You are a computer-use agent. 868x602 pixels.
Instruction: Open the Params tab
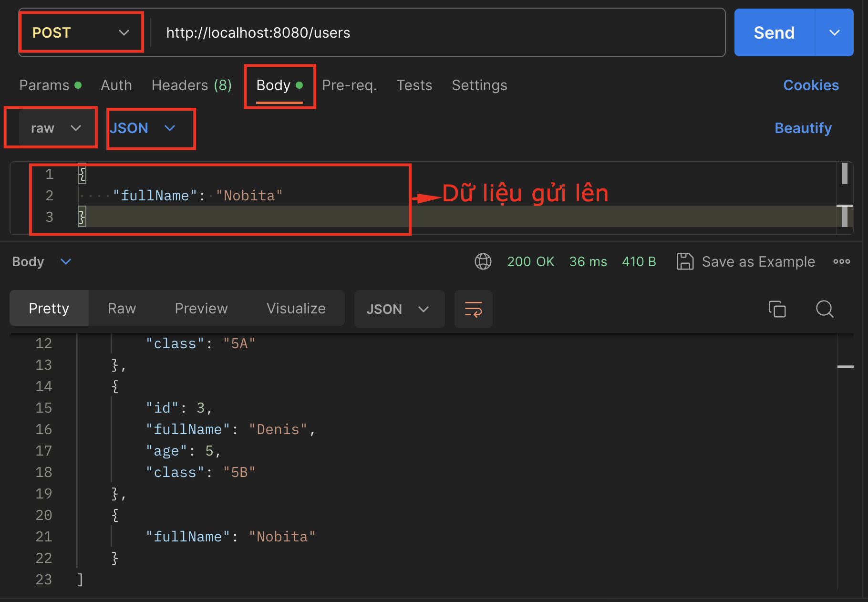coord(44,85)
